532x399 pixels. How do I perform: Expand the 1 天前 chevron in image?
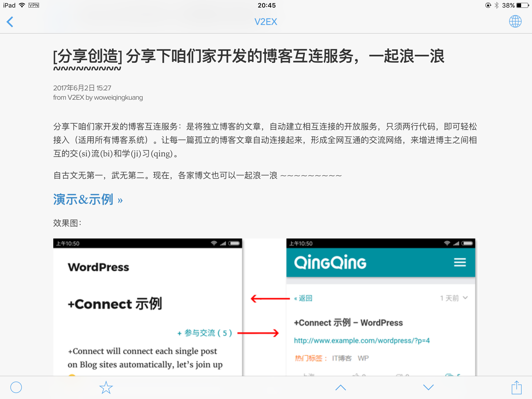click(465, 298)
